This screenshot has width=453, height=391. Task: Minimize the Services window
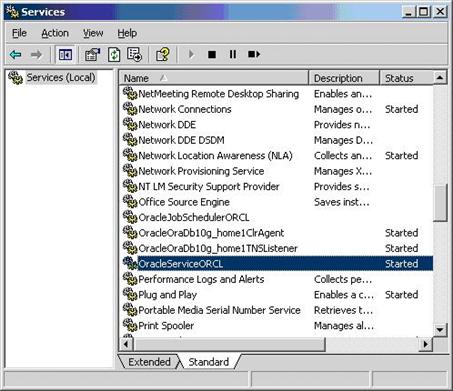click(x=409, y=12)
